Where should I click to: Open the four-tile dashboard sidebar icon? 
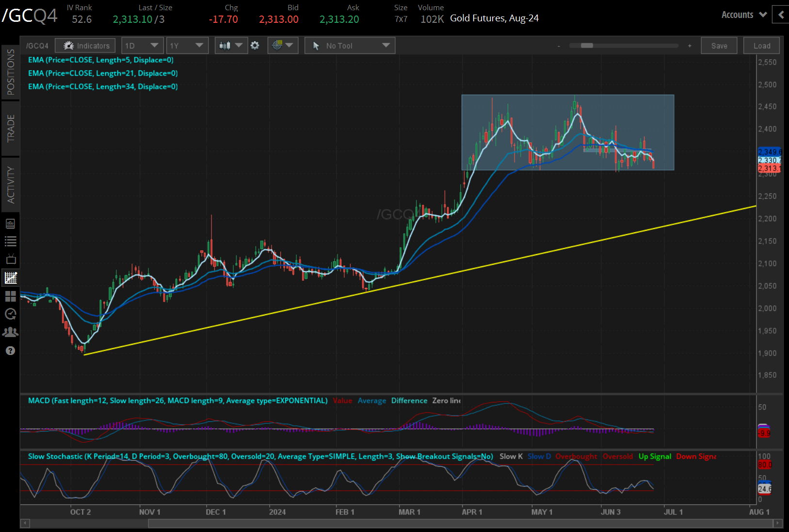(10, 296)
